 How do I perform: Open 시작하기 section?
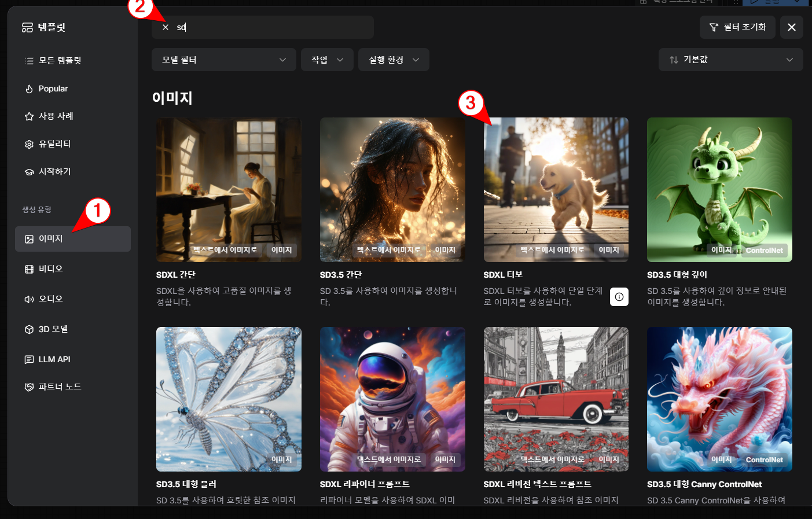click(x=54, y=172)
